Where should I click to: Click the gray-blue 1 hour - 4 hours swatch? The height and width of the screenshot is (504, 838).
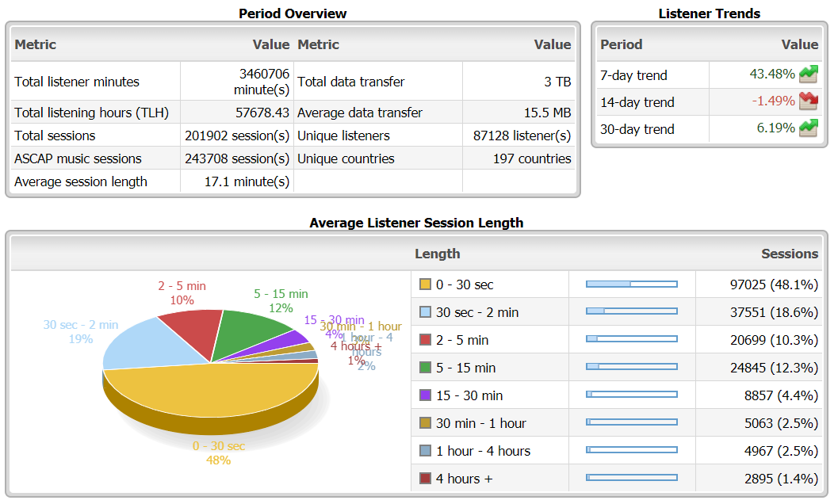pos(426,451)
